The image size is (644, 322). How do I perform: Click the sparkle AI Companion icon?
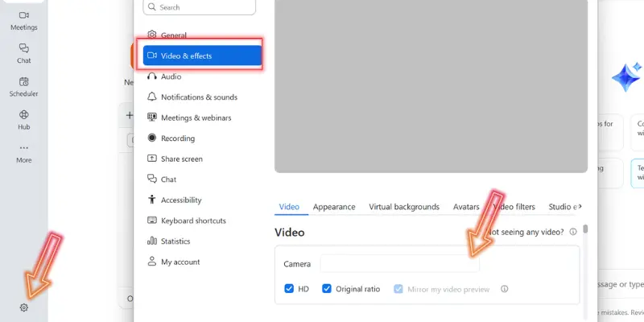626,77
